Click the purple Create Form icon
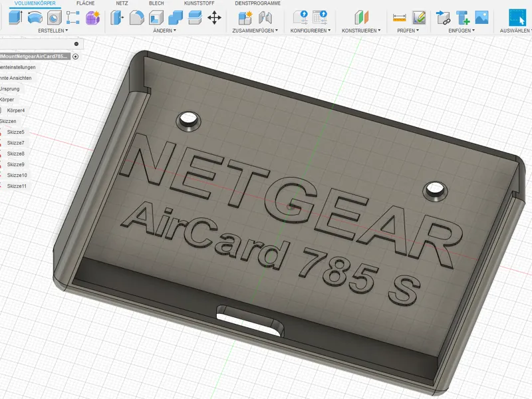The height and width of the screenshot is (399, 532). (92, 17)
